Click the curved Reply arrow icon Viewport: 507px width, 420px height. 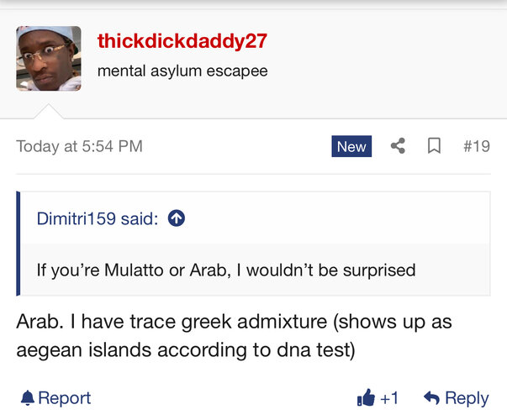click(431, 397)
